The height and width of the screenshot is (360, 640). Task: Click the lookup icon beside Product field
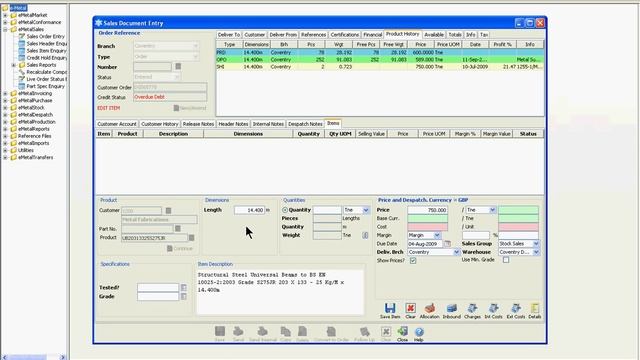click(191, 238)
